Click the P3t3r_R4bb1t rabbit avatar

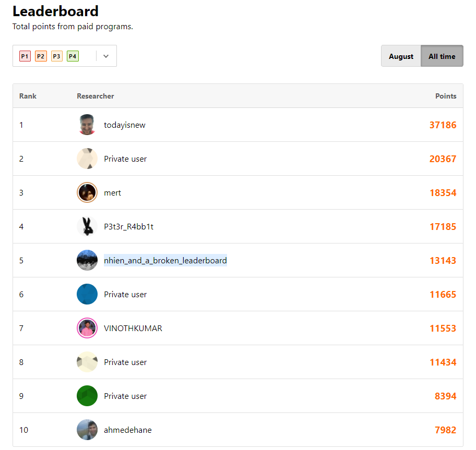pyautogui.click(x=87, y=226)
